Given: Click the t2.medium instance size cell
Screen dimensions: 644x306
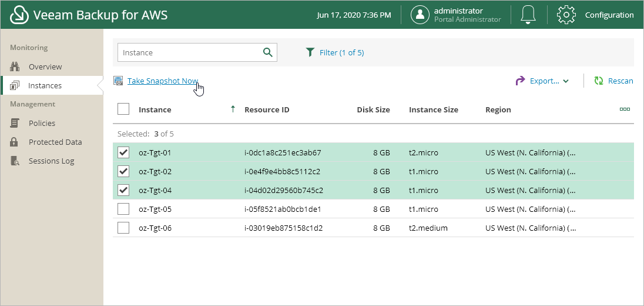Looking at the screenshot, I should (428, 228).
